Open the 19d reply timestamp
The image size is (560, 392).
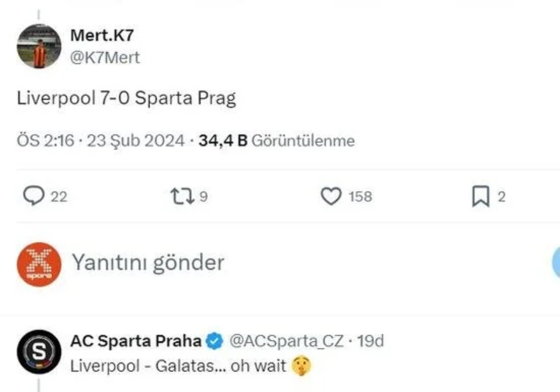[370, 342]
